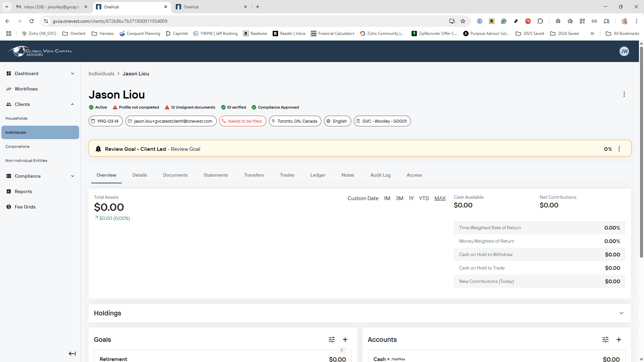Collapse the Clients sidebar menu
644x362 pixels.
coord(72,104)
